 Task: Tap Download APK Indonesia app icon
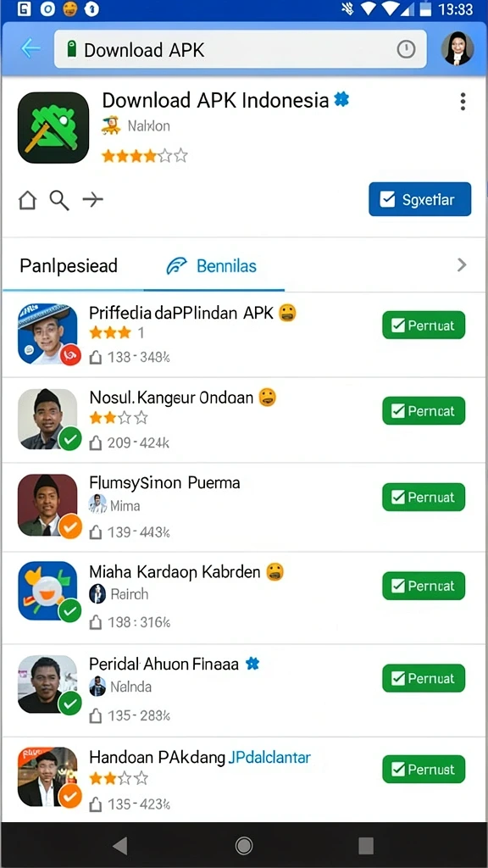(53, 128)
